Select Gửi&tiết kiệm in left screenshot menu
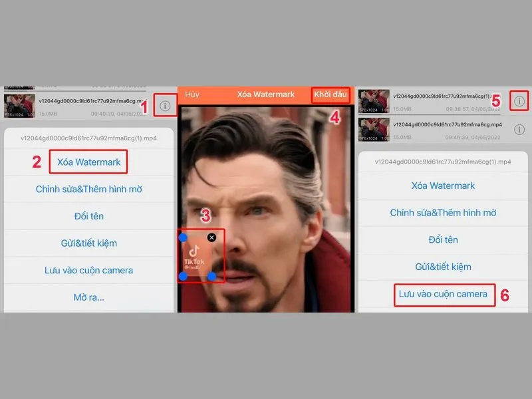This screenshot has width=532, height=399. click(x=88, y=243)
